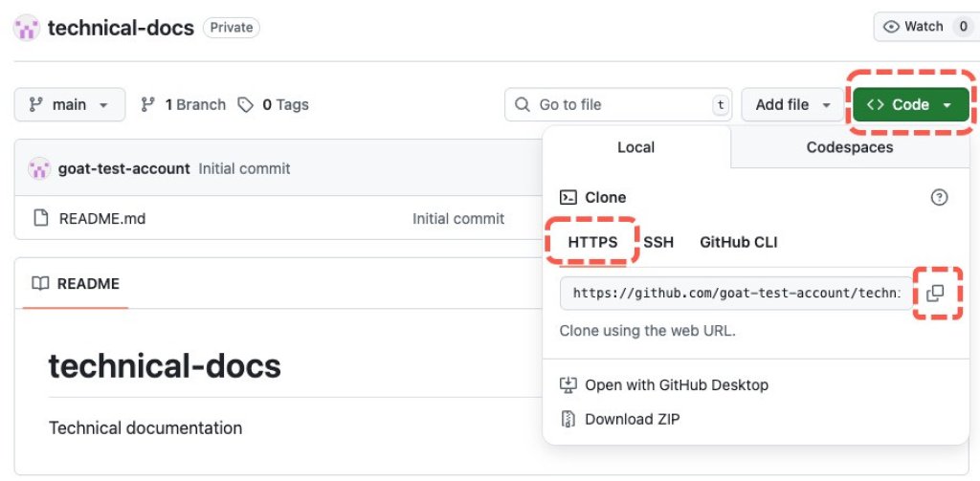Viewport: 980px width, 481px height.
Task: Click the Initial commit message beside goat-test-account
Action: pyautogui.click(x=244, y=168)
